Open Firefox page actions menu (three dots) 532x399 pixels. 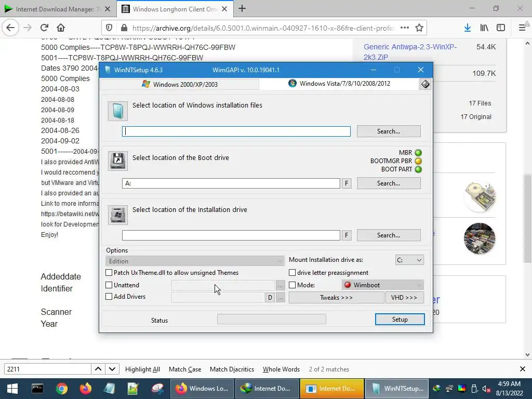pos(404,28)
